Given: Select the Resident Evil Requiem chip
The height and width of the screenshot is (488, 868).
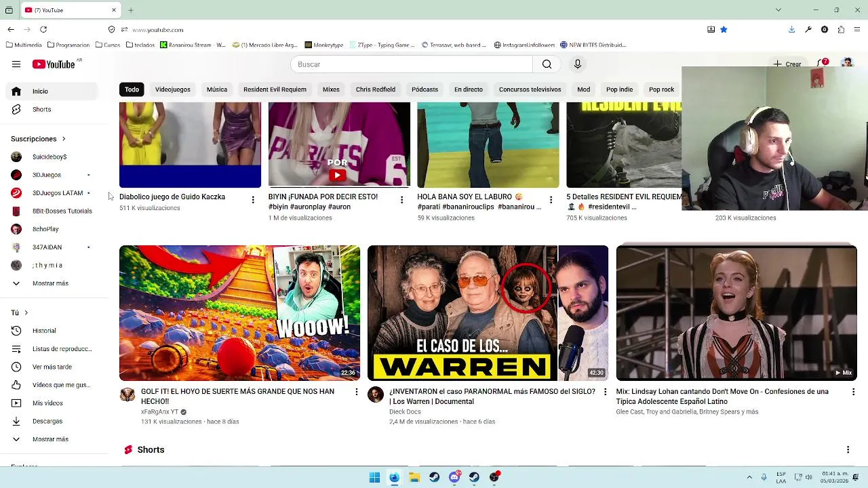Looking at the screenshot, I should (275, 89).
